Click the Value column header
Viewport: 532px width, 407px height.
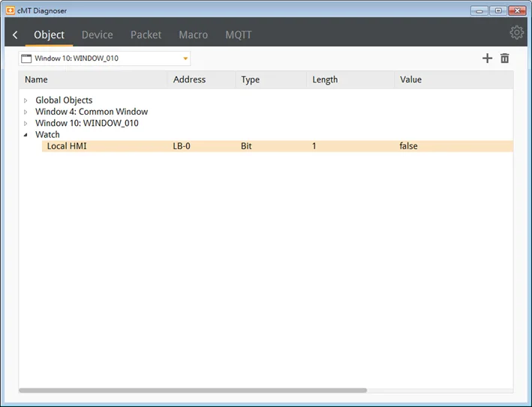454,79
